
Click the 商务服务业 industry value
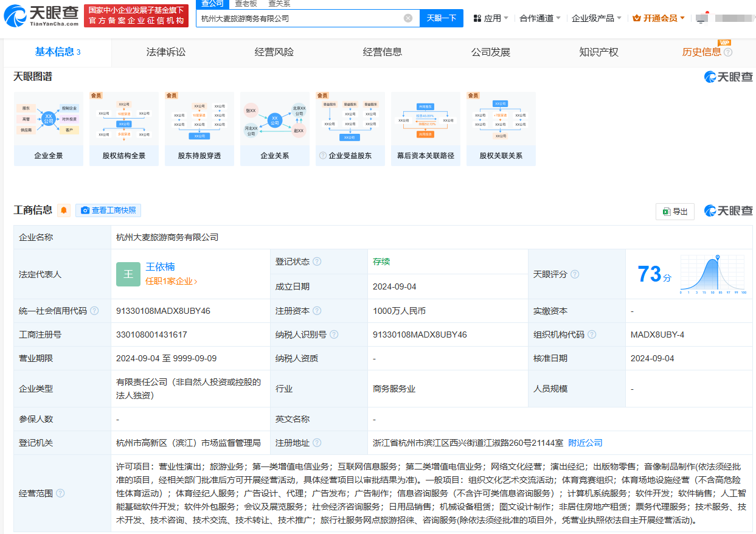point(394,389)
